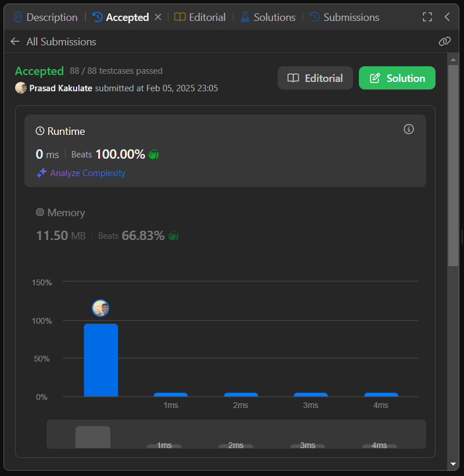Copy the submission link icon
Viewport: 464px width, 476px height.
(x=445, y=41)
